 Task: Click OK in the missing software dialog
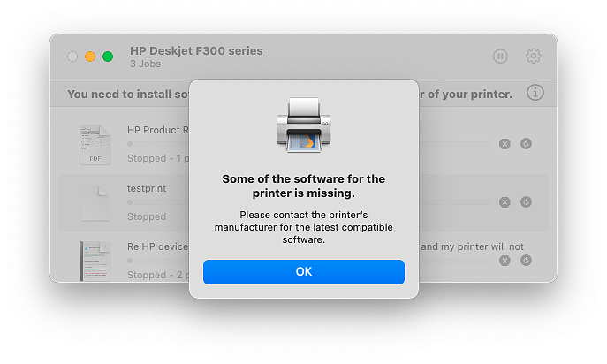tap(303, 271)
